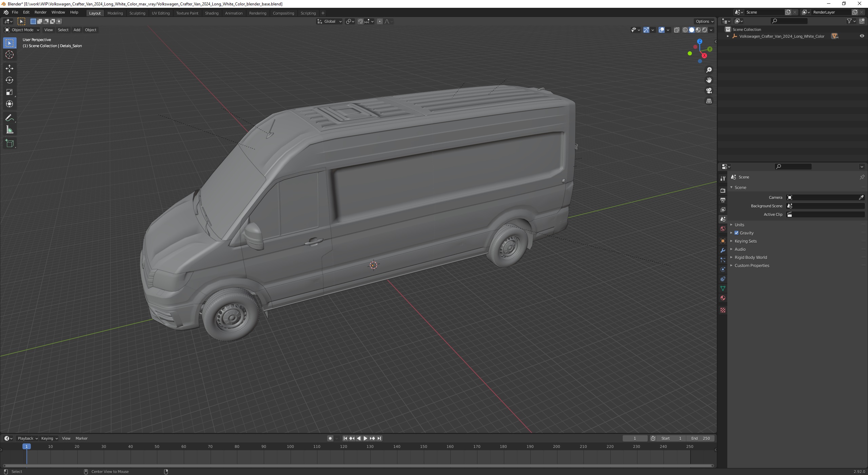Toggle auto keying record button

point(330,438)
